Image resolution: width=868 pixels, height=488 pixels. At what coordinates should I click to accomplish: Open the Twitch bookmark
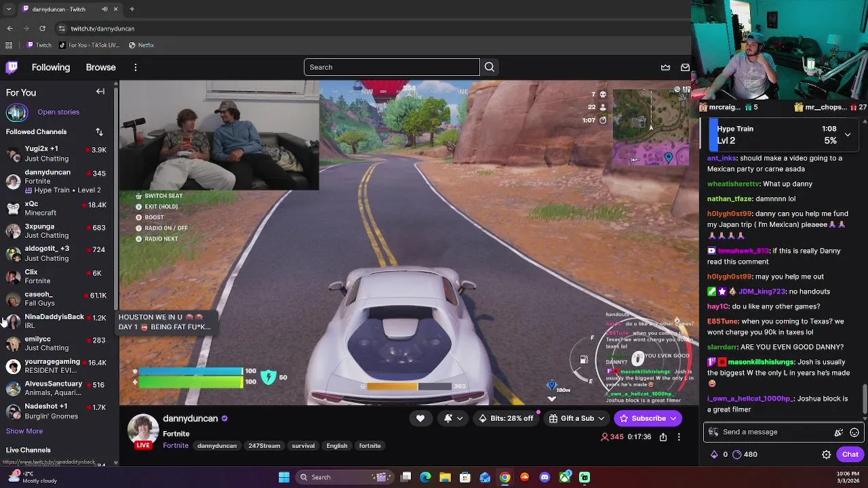point(39,45)
